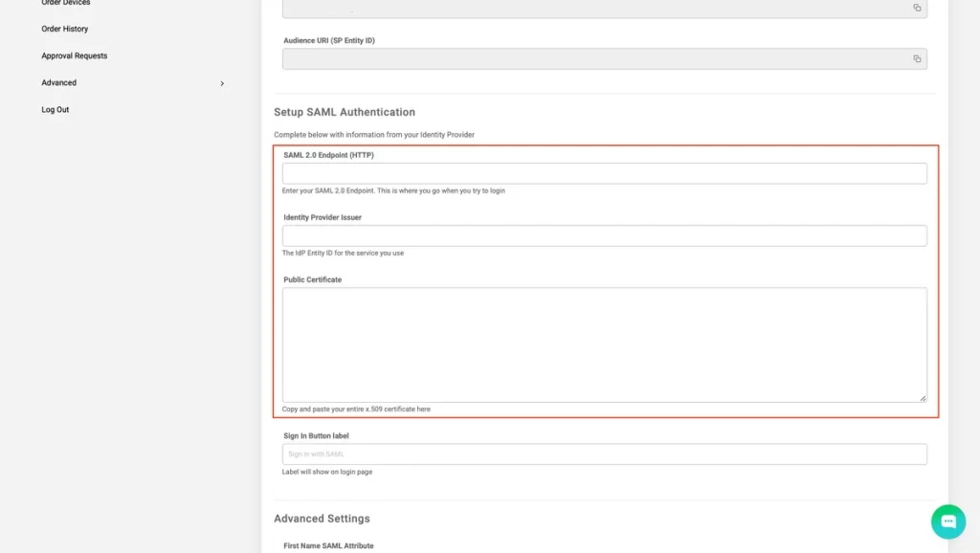Click the "Public Certificate" field label
Image resolution: width=980 pixels, height=553 pixels.
(x=312, y=280)
